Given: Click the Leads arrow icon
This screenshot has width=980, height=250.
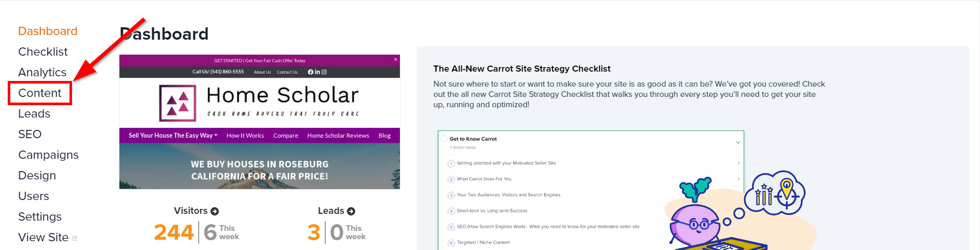Looking at the screenshot, I should [x=351, y=211].
